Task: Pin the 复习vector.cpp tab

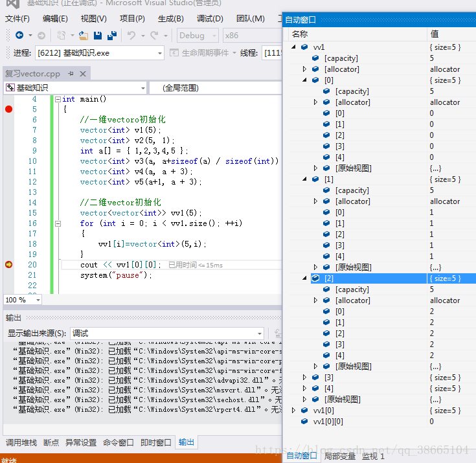Action: pos(71,73)
